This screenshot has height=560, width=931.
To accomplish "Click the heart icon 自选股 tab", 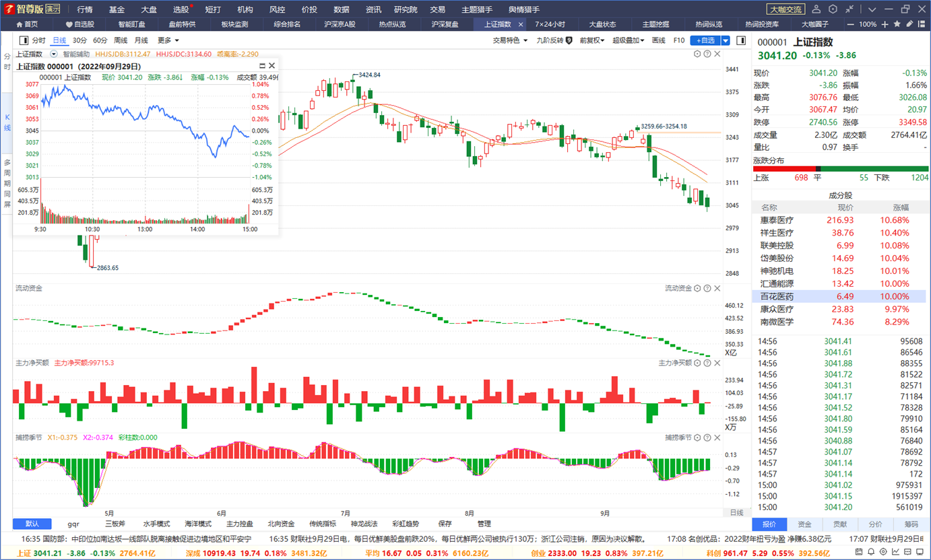I will pyautogui.click(x=79, y=24).
